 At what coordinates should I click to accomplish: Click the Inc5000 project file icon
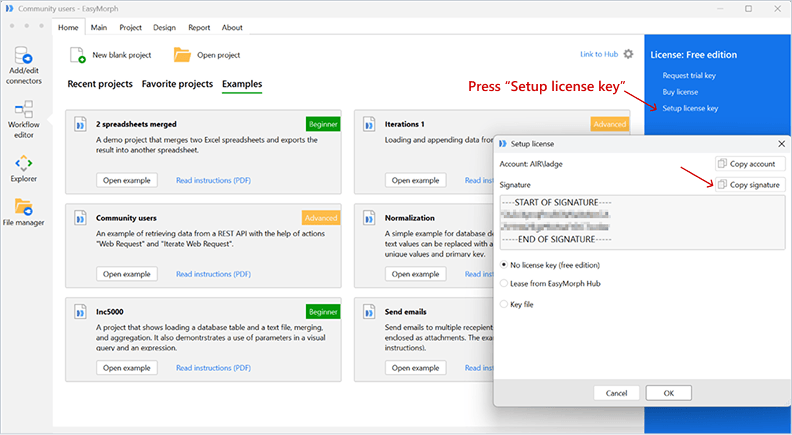pyautogui.click(x=80, y=312)
